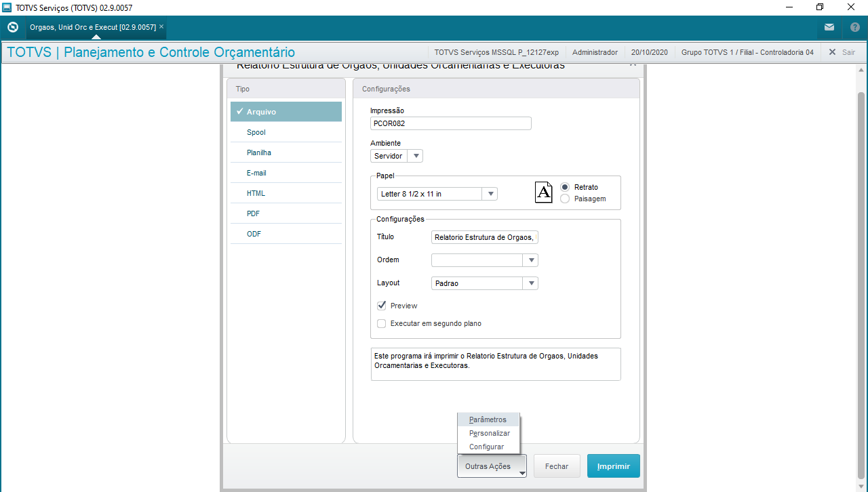Choose 'Personalizar' from the popup menu
Viewport: 868px width, 492px height.
(488, 433)
